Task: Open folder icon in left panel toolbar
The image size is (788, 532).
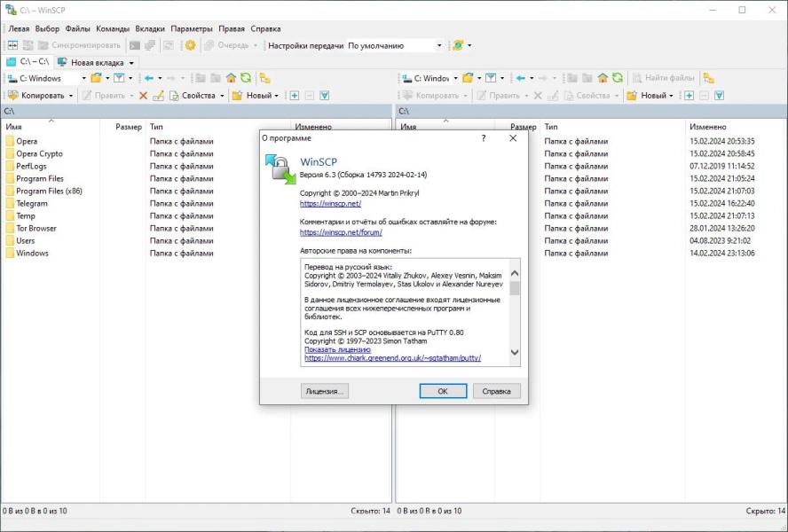Action: (96, 78)
